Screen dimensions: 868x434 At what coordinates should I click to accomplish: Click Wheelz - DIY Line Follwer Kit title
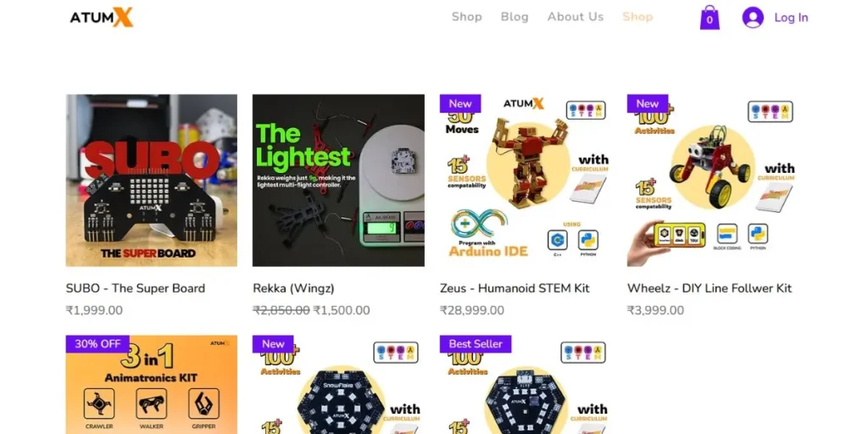pos(709,288)
